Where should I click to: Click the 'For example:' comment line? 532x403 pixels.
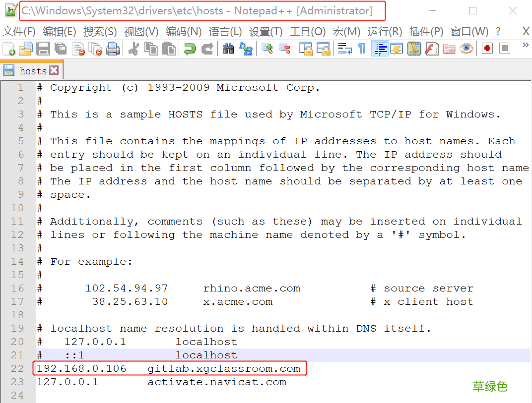tap(84, 261)
